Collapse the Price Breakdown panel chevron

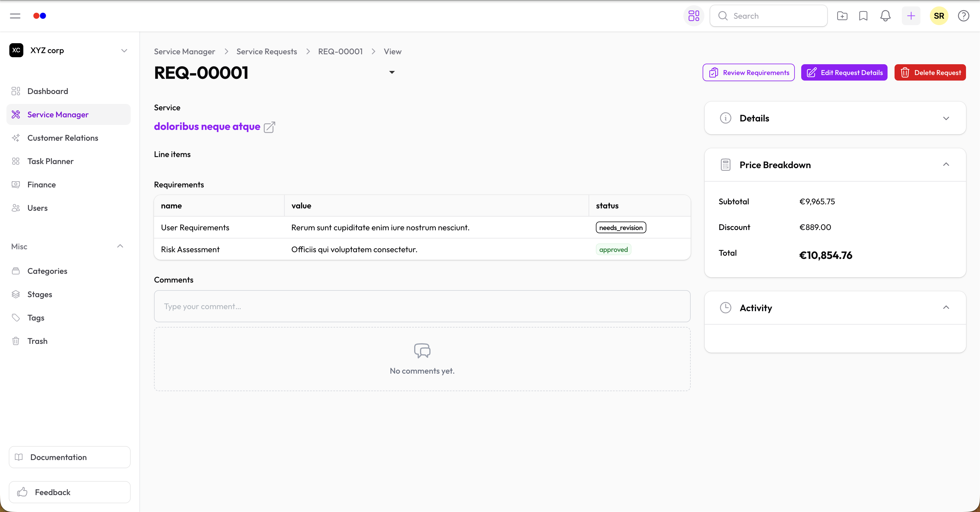946,164
